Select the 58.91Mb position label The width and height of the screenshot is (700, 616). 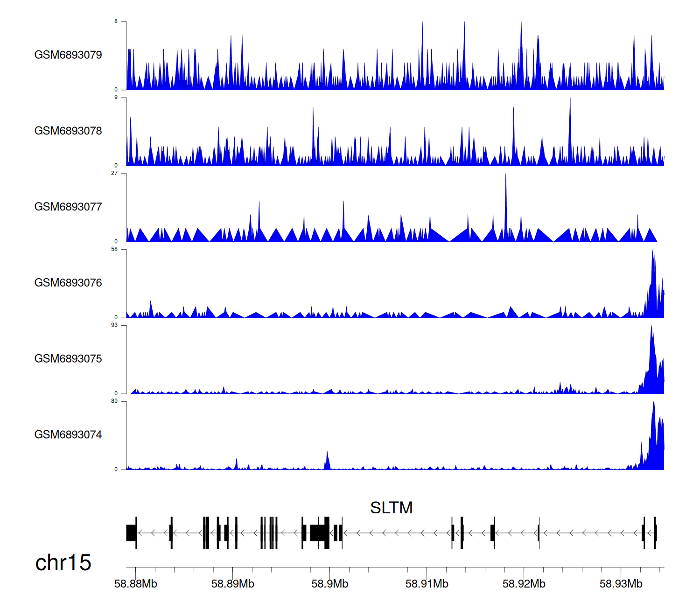click(427, 584)
